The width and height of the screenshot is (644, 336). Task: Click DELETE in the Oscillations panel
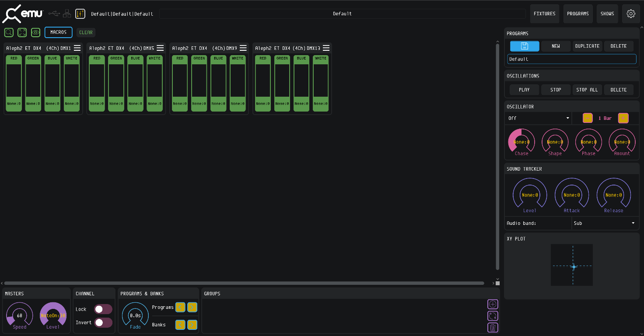619,90
